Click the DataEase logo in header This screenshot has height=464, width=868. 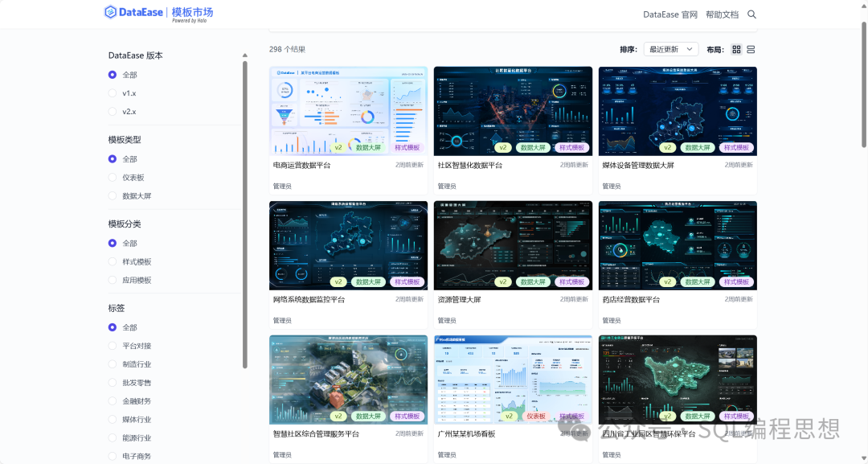click(x=159, y=13)
